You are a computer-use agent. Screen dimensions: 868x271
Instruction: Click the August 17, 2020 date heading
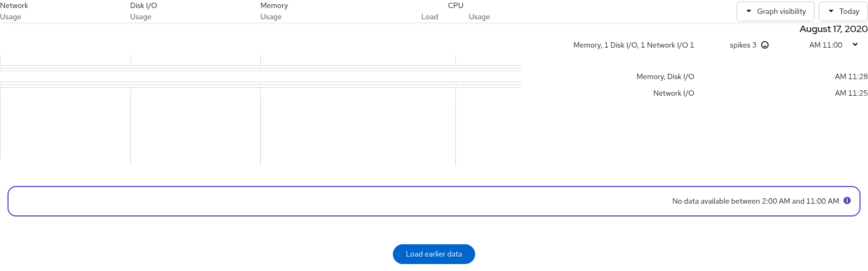[833, 29]
